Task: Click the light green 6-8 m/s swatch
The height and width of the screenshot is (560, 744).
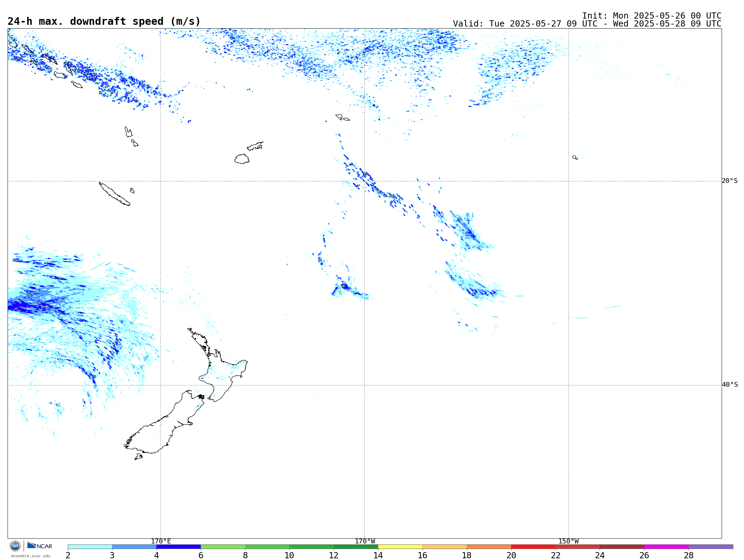Action: [x=223, y=547]
